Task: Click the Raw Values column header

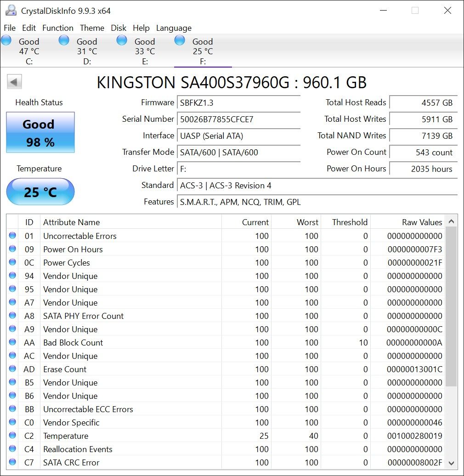Action: (407, 222)
